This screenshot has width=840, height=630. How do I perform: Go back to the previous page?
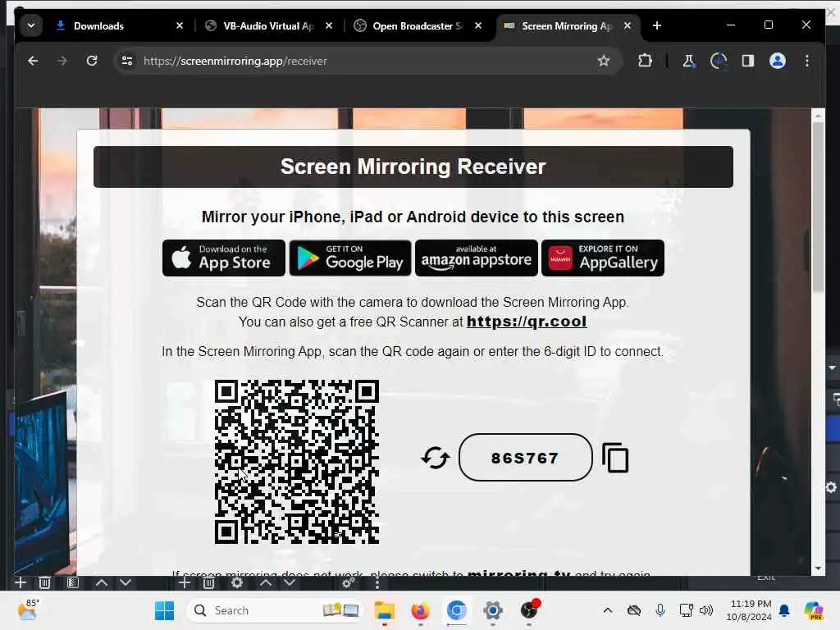(x=33, y=61)
